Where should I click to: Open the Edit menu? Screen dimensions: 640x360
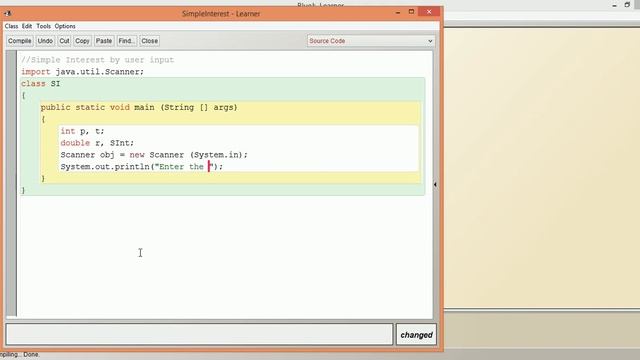click(27, 26)
